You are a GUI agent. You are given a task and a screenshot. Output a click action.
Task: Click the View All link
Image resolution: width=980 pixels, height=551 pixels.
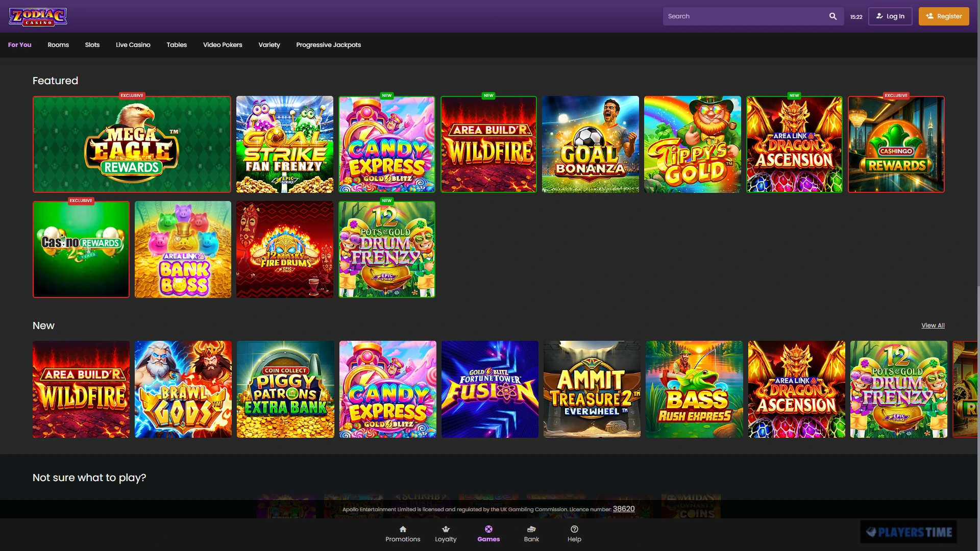933,325
